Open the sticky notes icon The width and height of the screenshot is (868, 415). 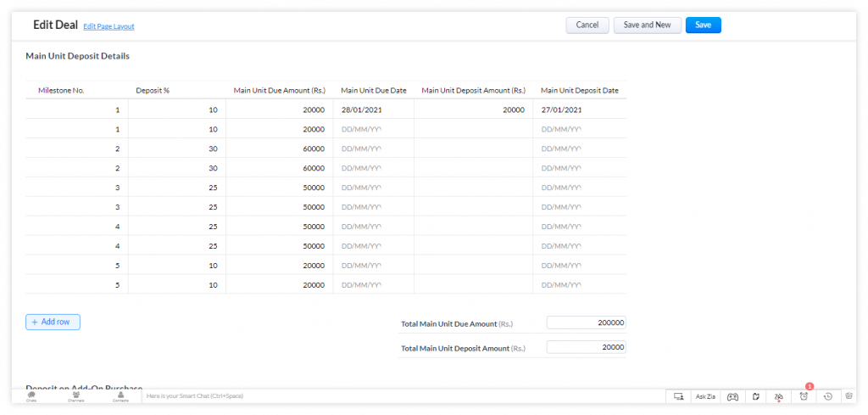click(x=755, y=396)
